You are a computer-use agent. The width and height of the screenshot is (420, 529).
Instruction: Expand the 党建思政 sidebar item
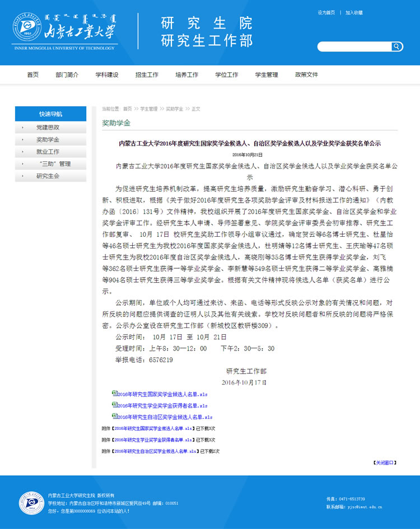coord(48,128)
